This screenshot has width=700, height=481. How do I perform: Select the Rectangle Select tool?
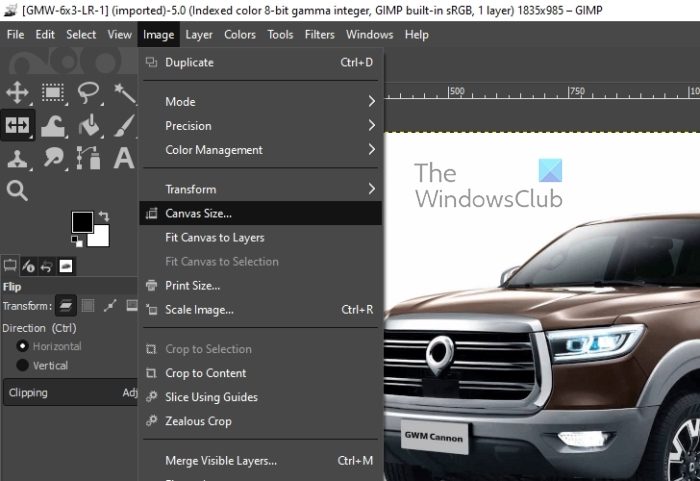click(x=53, y=93)
